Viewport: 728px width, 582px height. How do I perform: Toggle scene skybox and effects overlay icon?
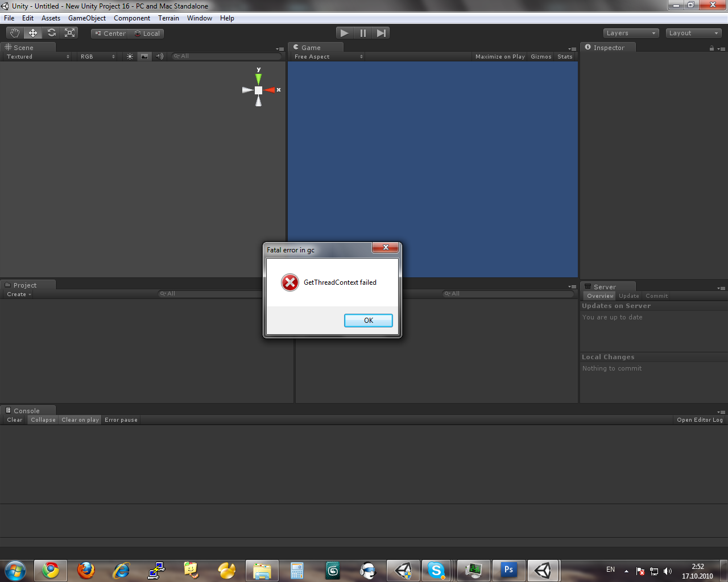pyautogui.click(x=144, y=56)
